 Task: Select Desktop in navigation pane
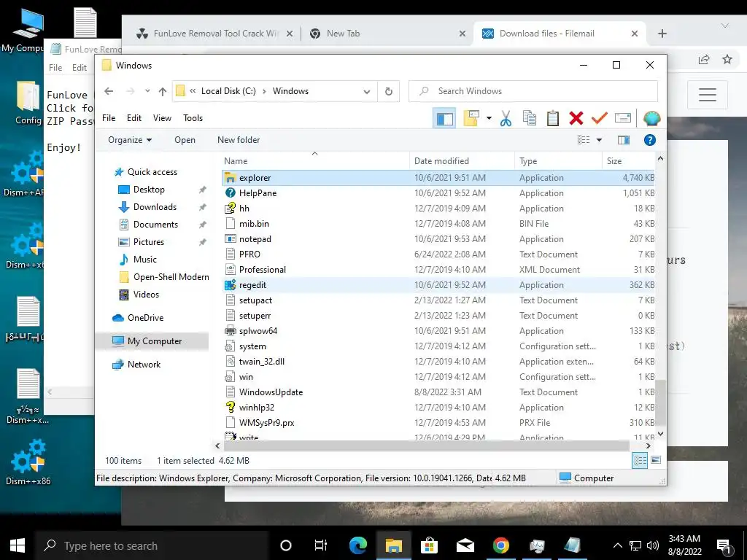click(x=149, y=190)
